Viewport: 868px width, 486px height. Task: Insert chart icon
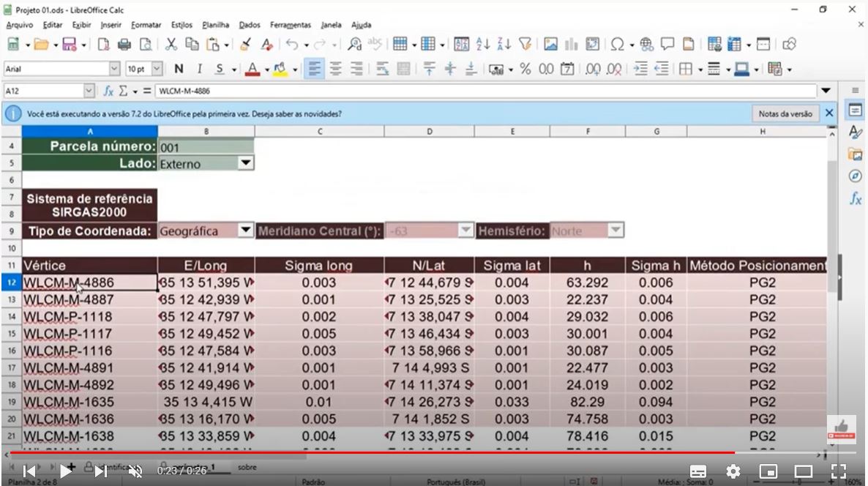(x=572, y=45)
